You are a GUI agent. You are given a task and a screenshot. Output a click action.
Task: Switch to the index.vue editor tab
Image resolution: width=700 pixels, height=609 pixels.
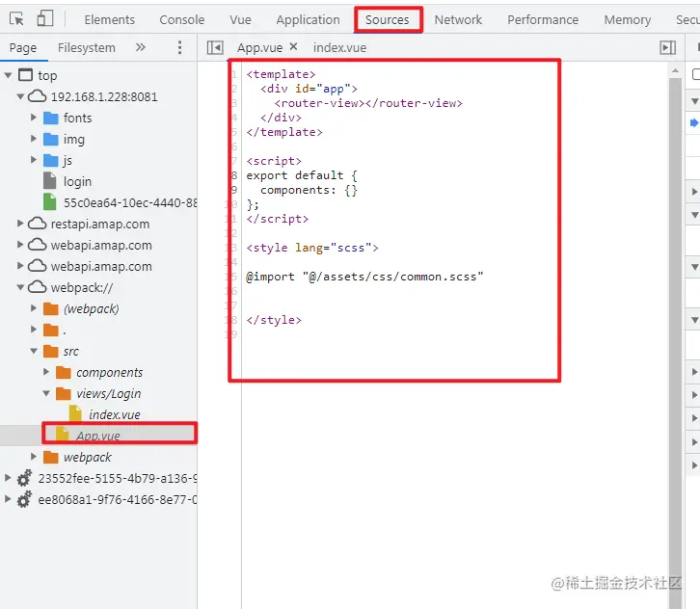point(339,48)
